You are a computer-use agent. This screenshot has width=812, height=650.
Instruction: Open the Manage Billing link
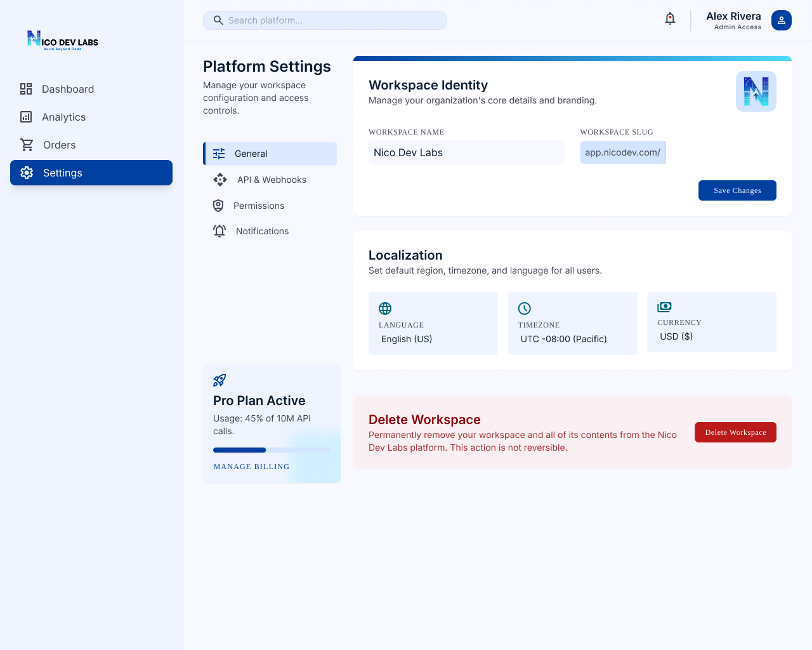pos(251,467)
